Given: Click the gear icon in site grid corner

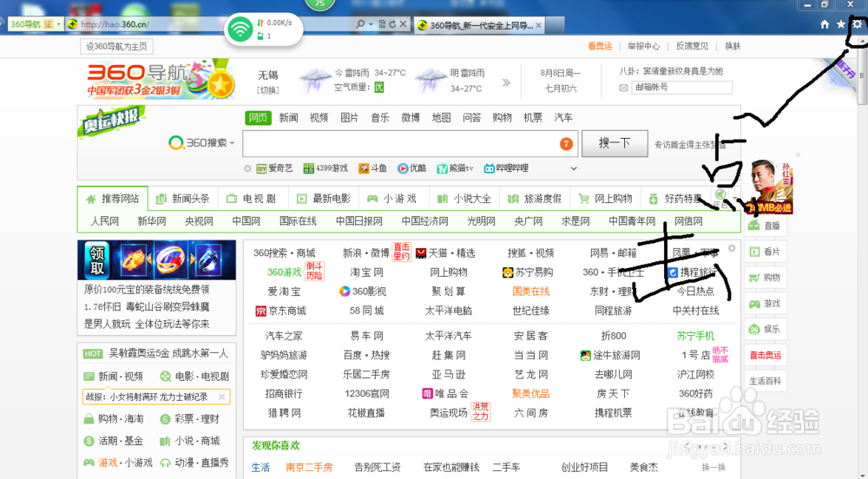Looking at the screenshot, I should (x=732, y=248).
